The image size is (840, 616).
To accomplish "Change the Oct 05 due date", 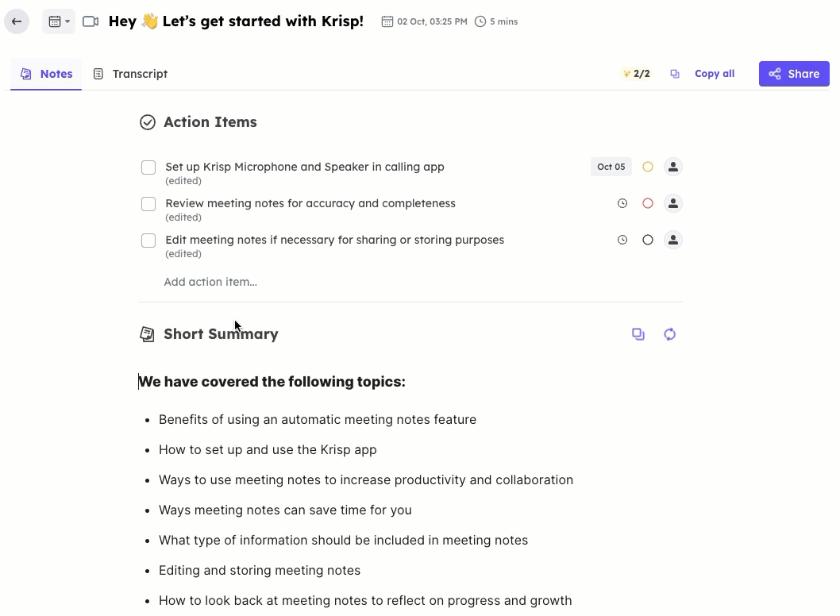I will coord(611,167).
